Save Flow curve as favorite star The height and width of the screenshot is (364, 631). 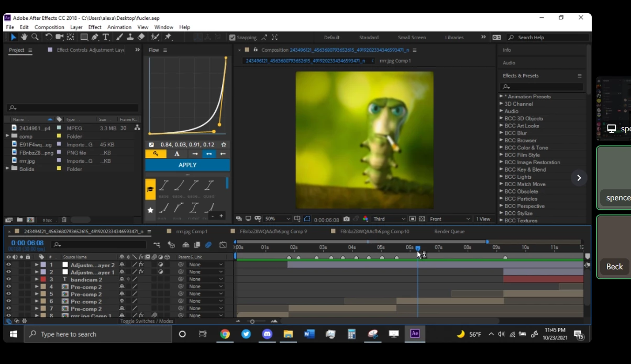pos(224,145)
